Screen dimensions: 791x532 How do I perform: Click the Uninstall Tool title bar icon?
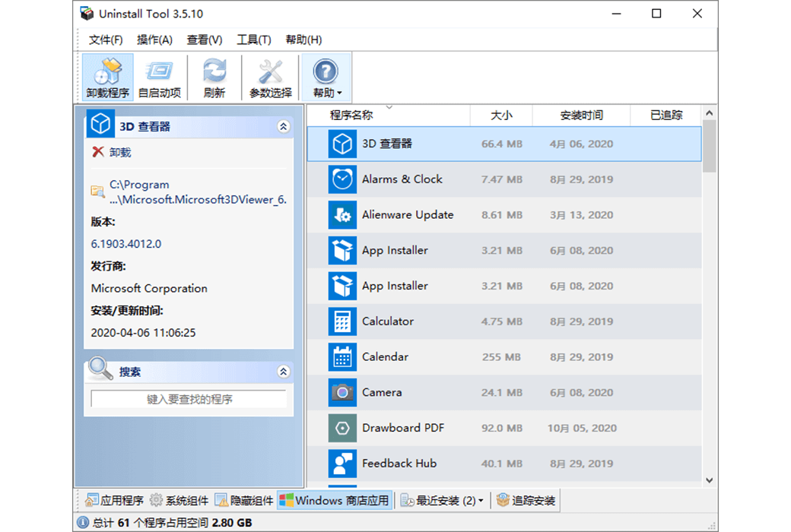87,14
